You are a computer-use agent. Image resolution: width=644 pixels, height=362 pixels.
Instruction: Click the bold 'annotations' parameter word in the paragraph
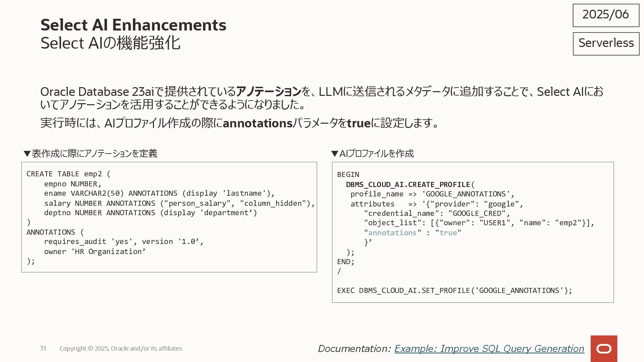click(x=258, y=123)
